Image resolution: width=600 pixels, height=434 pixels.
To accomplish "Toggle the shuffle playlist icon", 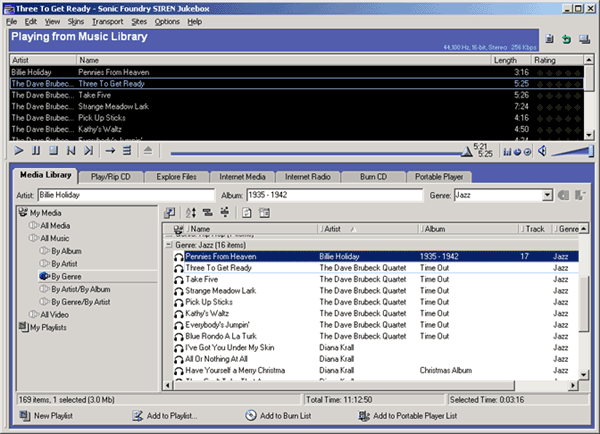I will (x=127, y=151).
